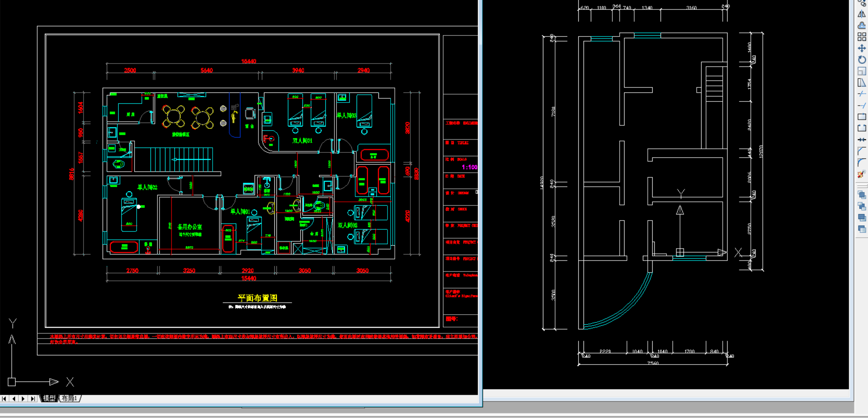Switch to the 布局1 layout tab
The image size is (868, 418).
[x=69, y=399]
